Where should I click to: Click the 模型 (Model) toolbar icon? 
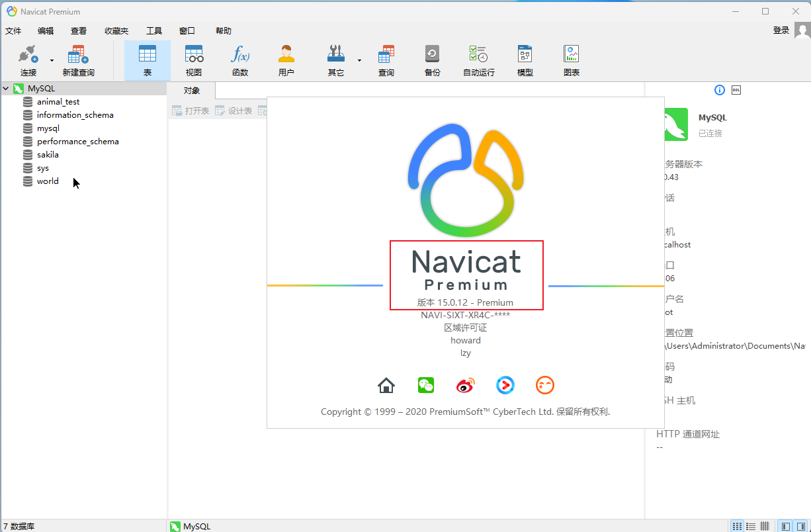[x=525, y=61]
